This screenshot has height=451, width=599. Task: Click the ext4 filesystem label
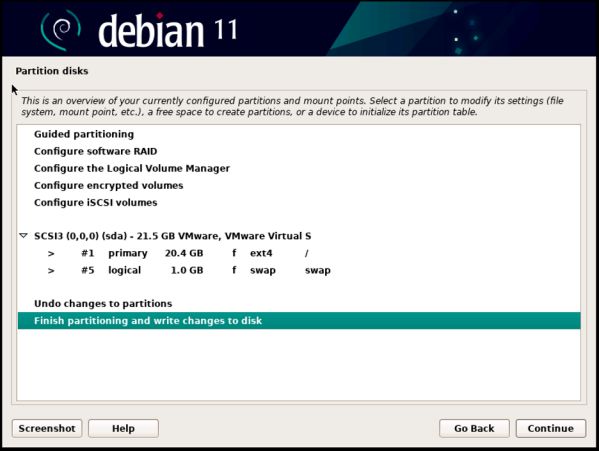[x=261, y=253]
